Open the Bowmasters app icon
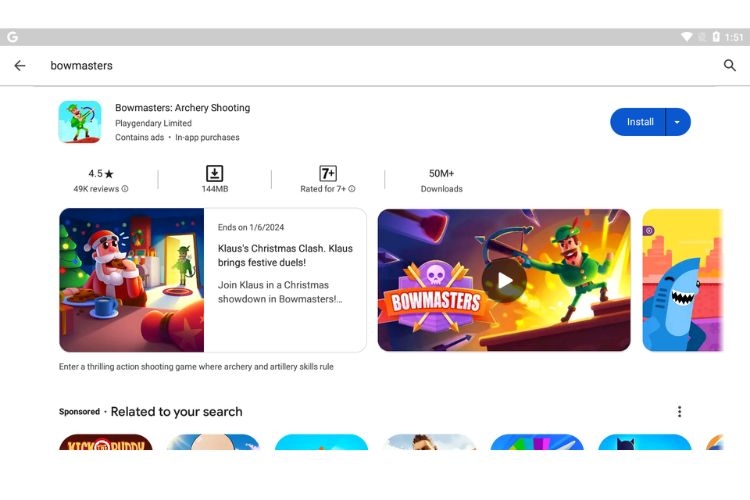750x500 pixels. (x=80, y=122)
